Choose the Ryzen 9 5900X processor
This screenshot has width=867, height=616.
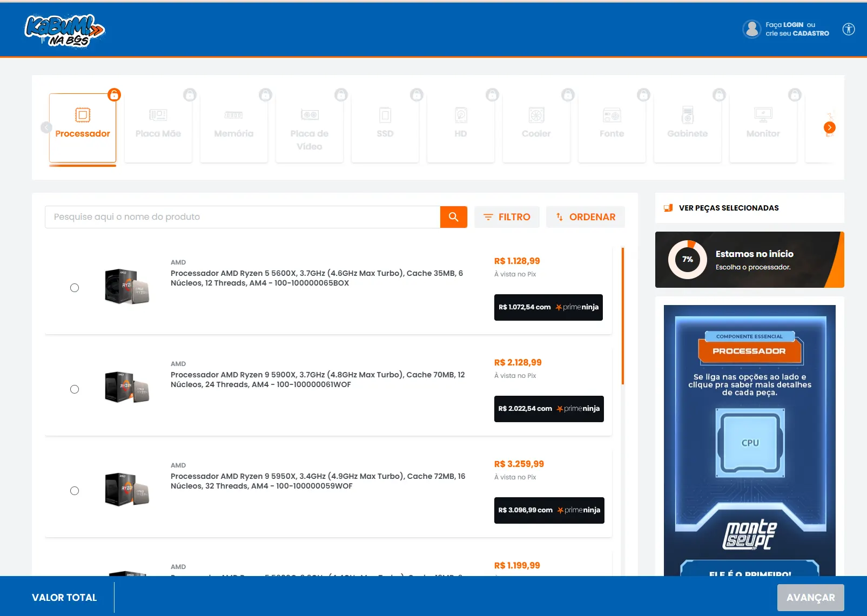[75, 389]
